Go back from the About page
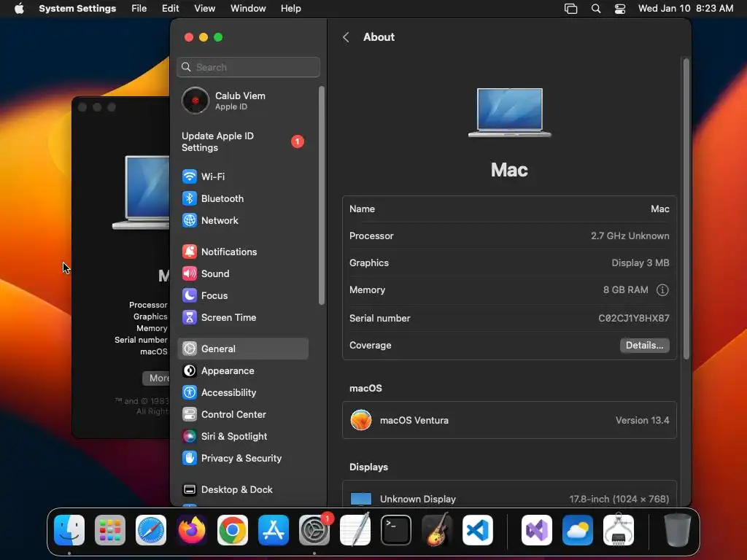The image size is (747, 560). [346, 37]
